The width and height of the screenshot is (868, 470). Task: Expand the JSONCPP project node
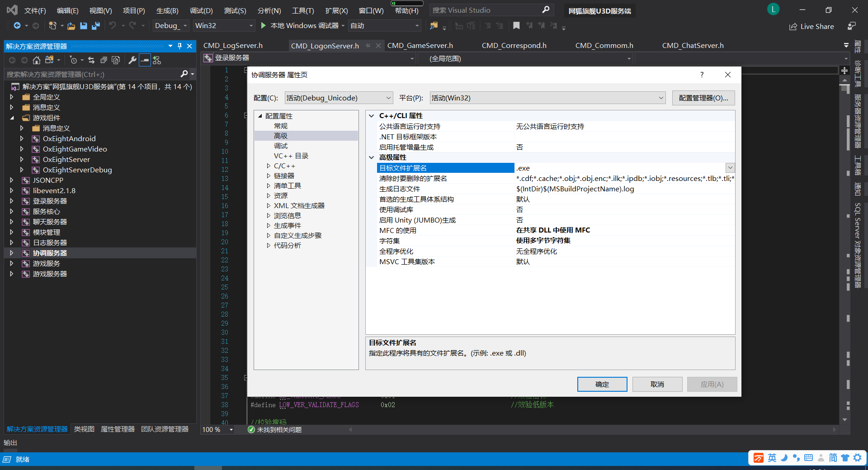coord(12,180)
